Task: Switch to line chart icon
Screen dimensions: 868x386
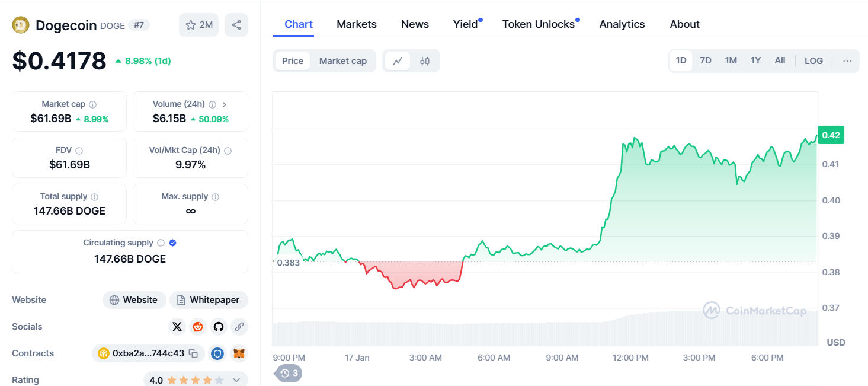Action: click(x=398, y=61)
